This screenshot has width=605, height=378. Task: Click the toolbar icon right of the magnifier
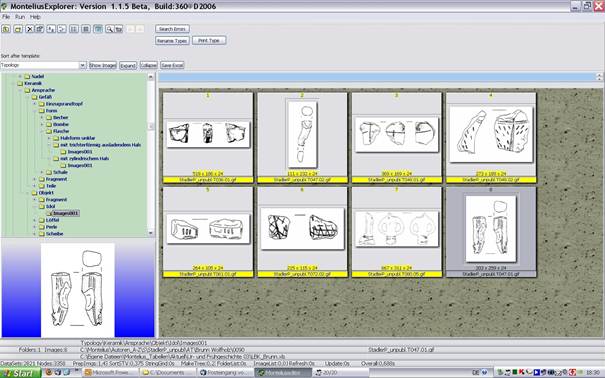point(118,29)
